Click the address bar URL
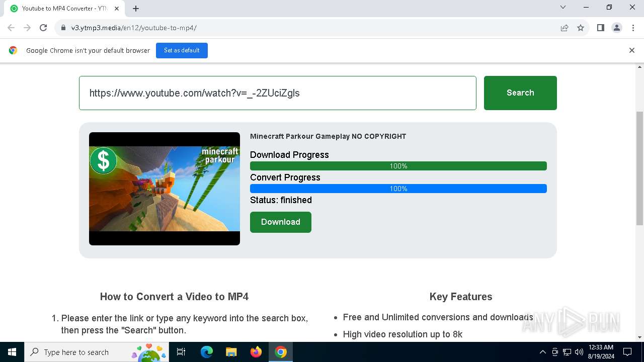The width and height of the screenshot is (644, 362). click(x=134, y=28)
